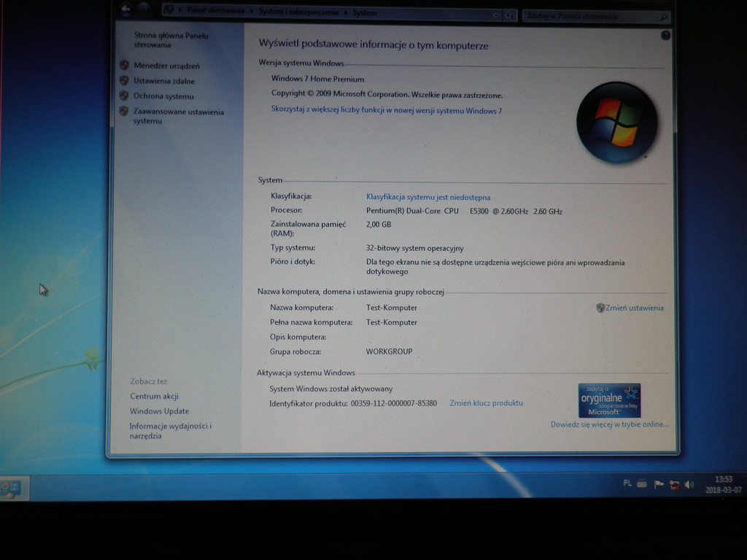Click WORKGROUP value text
Image resolution: width=747 pixels, height=560 pixels.
389,351
